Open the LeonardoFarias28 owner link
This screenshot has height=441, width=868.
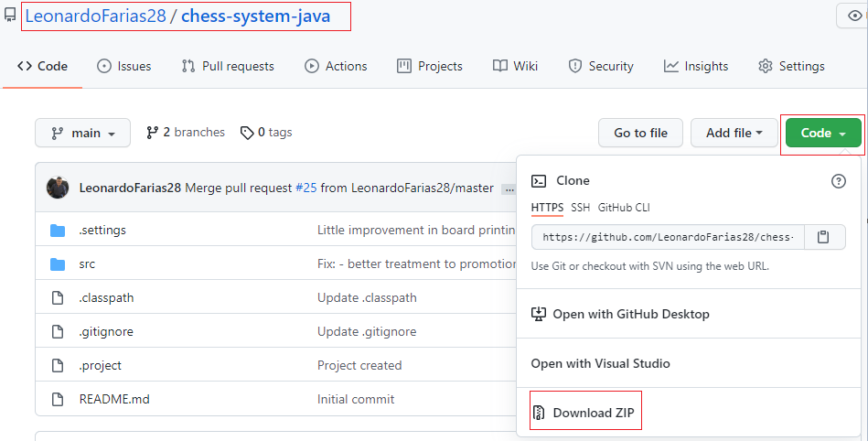[96, 16]
